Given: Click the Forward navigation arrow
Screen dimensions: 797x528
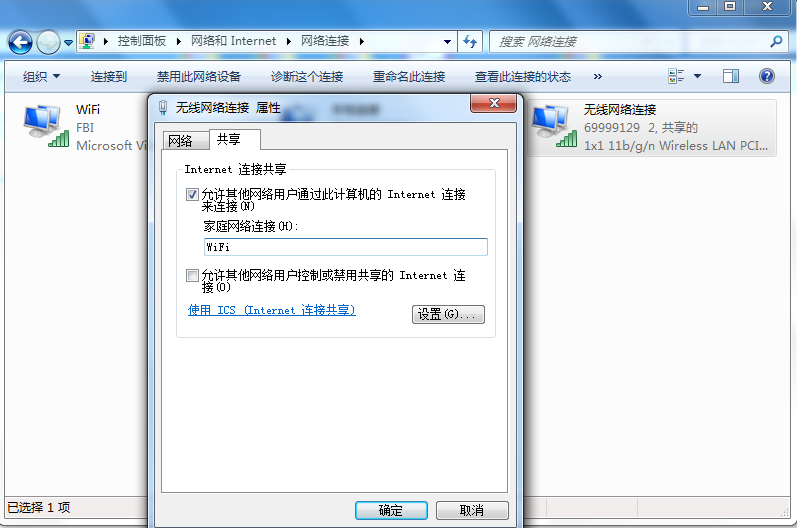Looking at the screenshot, I should click(x=49, y=42).
